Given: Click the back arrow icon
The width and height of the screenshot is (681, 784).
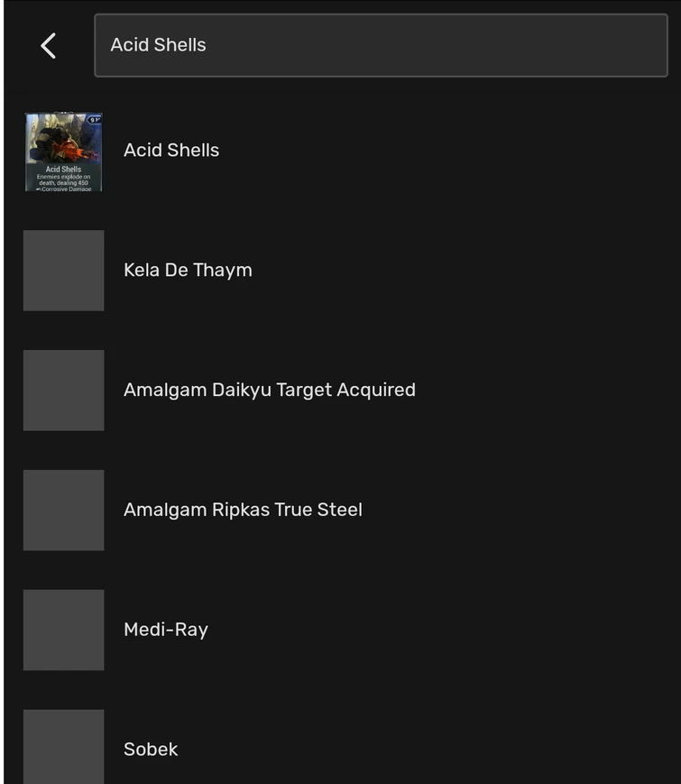Looking at the screenshot, I should click(49, 45).
